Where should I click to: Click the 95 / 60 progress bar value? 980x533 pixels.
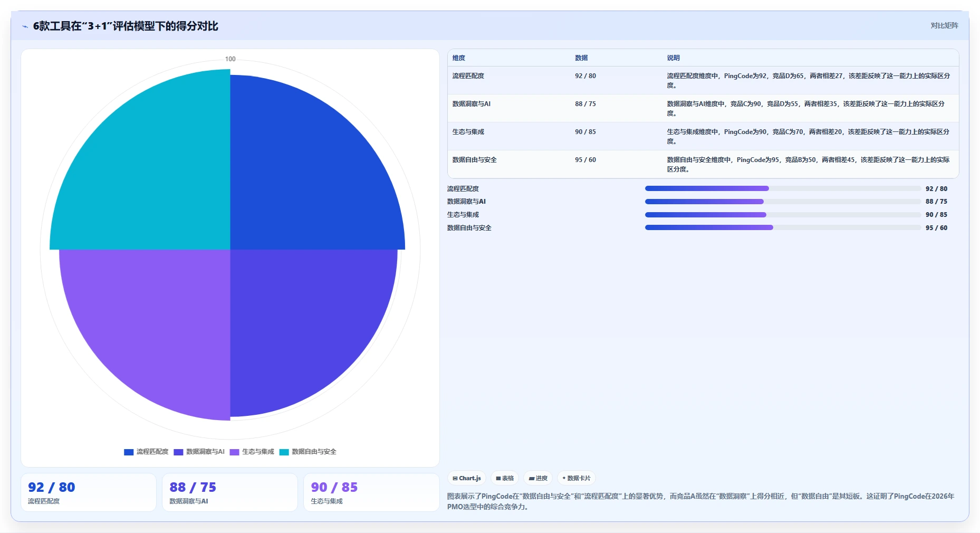936,228
